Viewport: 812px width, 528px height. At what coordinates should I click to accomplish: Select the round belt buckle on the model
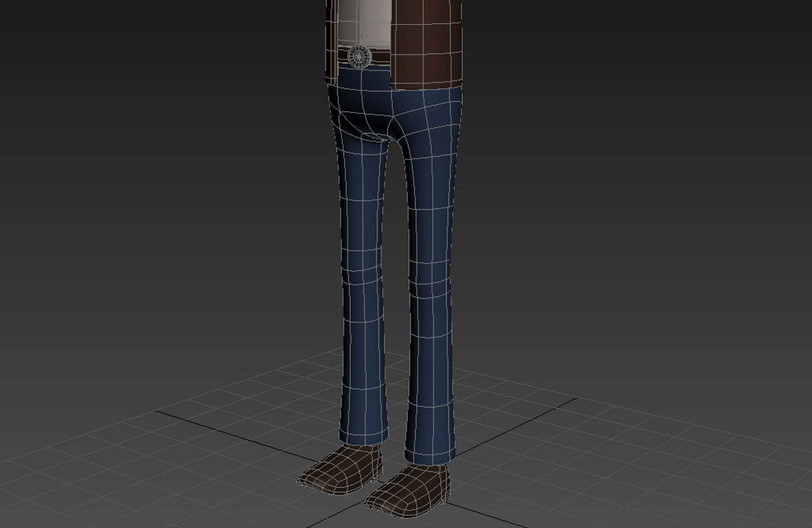[x=359, y=57]
